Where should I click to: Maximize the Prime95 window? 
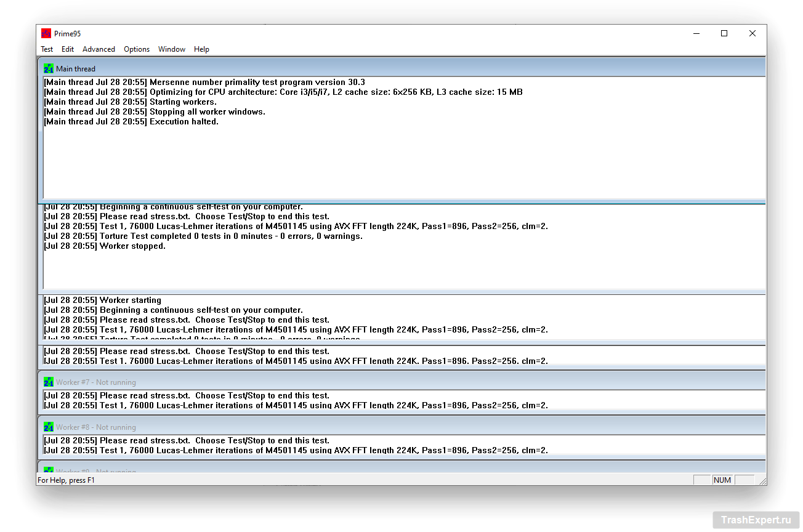click(724, 34)
